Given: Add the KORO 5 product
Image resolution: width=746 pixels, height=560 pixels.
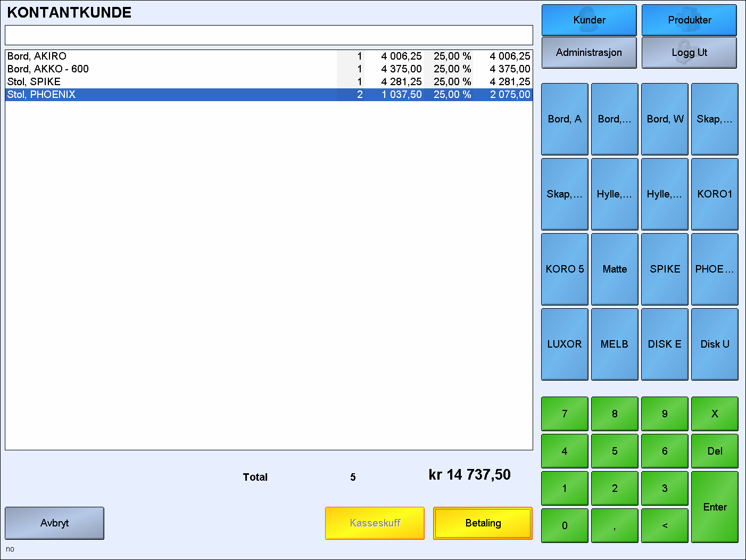Looking at the screenshot, I should [x=565, y=269].
